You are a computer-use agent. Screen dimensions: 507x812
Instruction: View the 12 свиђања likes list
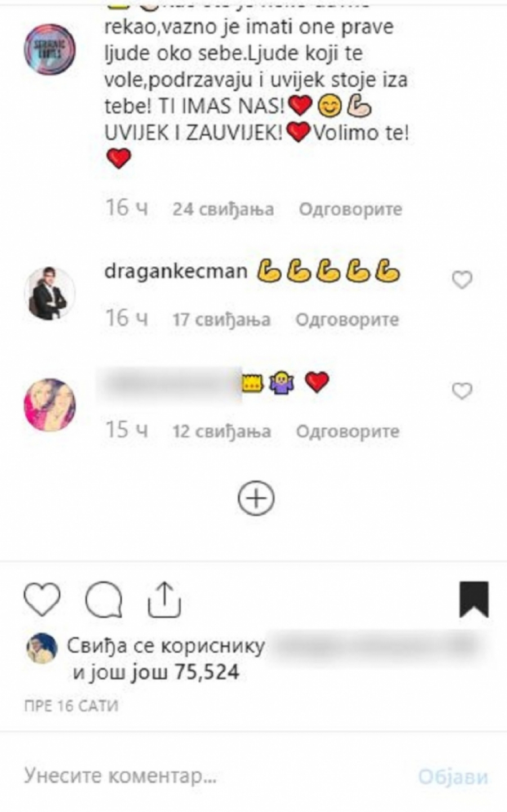click(x=221, y=431)
